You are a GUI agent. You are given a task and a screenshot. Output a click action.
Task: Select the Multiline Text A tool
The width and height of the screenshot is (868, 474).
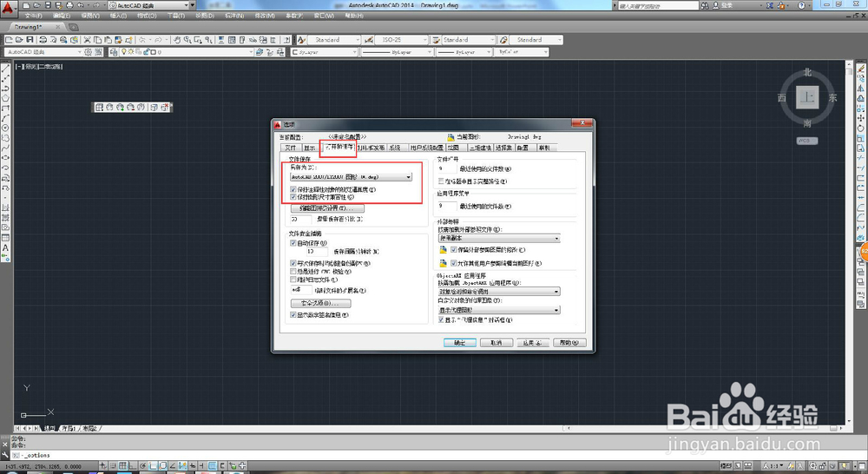pos(5,247)
